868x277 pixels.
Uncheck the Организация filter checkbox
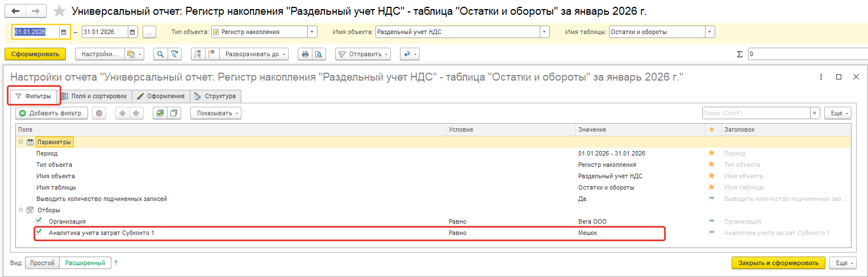point(39,221)
